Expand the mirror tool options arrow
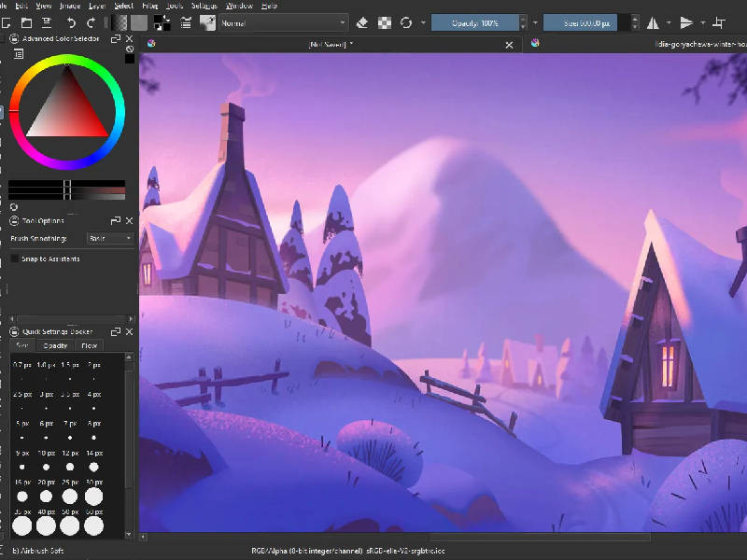The width and height of the screenshot is (747, 560). tap(669, 21)
